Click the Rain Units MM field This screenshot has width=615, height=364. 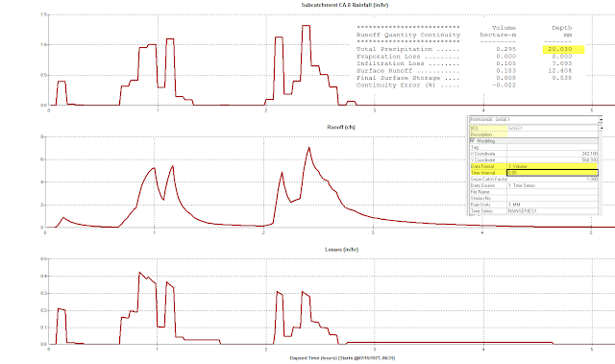click(553, 205)
